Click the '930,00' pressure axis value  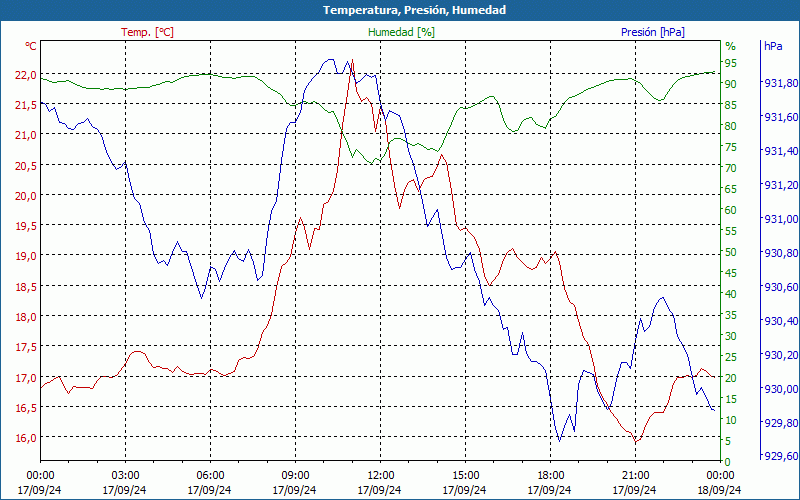click(780, 388)
